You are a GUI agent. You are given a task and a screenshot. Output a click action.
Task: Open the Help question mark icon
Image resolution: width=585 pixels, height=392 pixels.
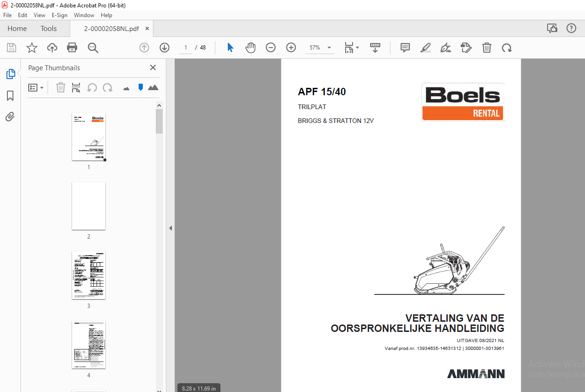pyautogui.click(x=572, y=28)
